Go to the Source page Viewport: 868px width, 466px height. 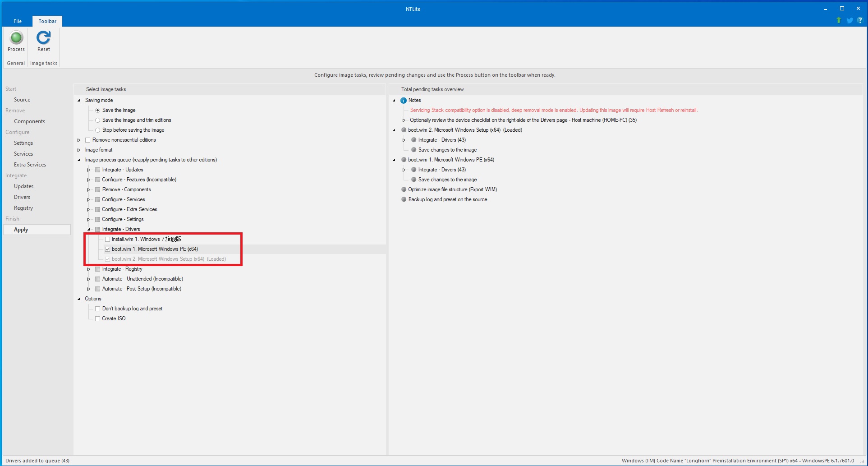[22, 100]
